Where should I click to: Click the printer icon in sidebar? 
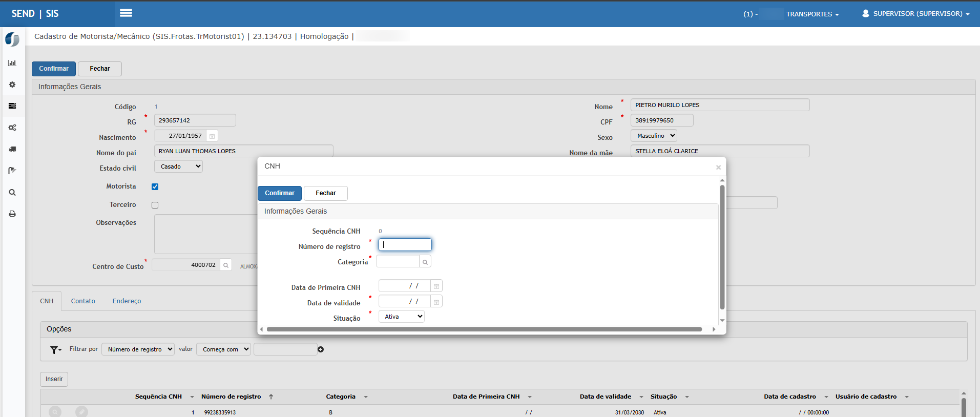(x=12, y=214)
